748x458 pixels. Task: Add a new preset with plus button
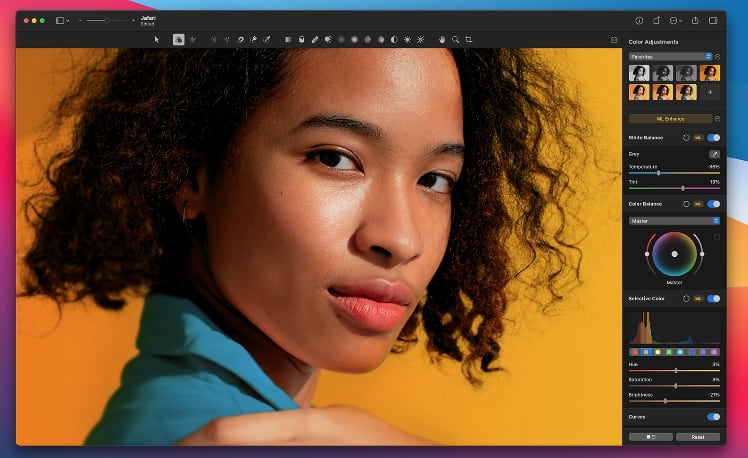[x=709, y=92]
